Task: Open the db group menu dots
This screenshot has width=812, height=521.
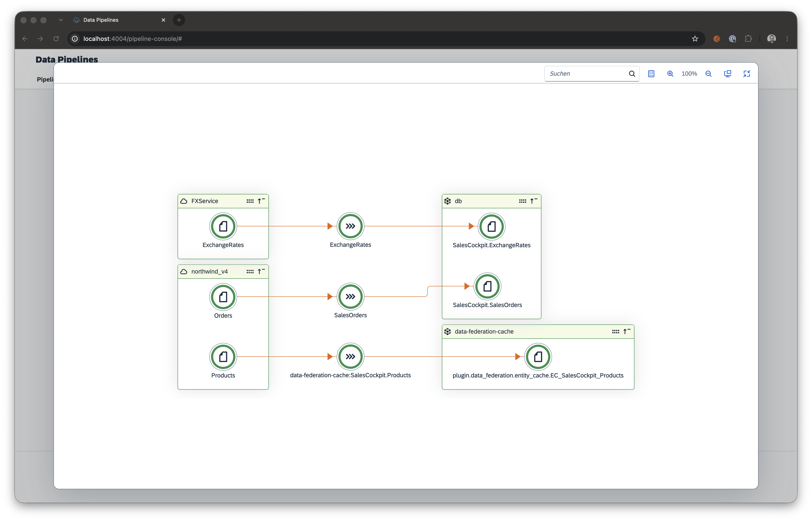Action: [x=522, y=201]
